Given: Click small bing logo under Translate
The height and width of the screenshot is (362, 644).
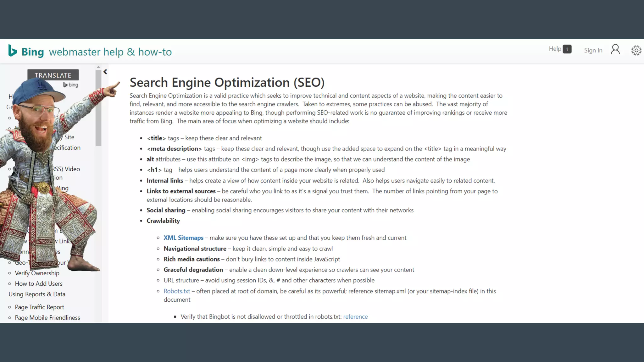Looking at the screenshot, I should 71,85.
